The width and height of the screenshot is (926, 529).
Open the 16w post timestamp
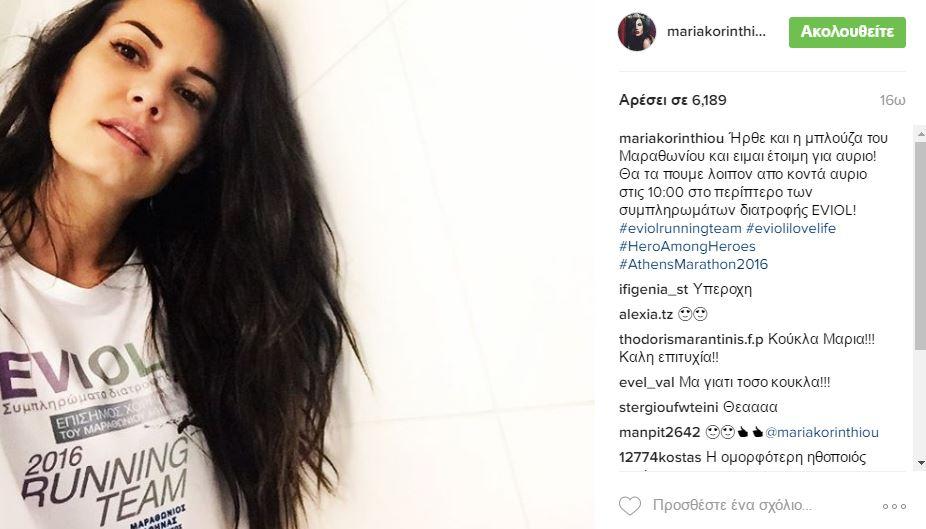pyautogui.click(x=892, y=100)
